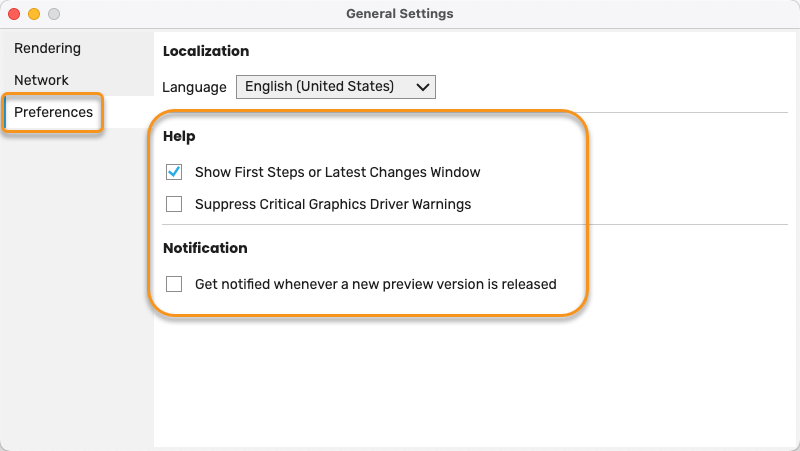800x451 pixels.
Task: Click the Help section heading
Action: tap(179, 136)
